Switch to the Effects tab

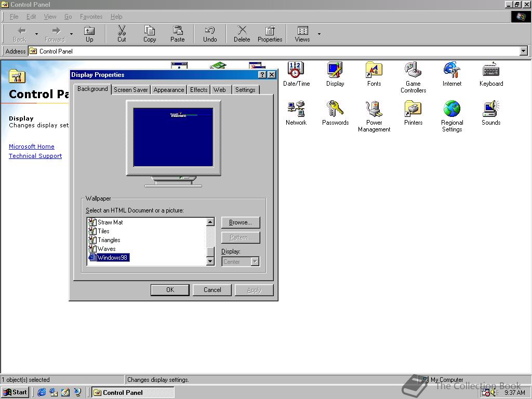198,89
